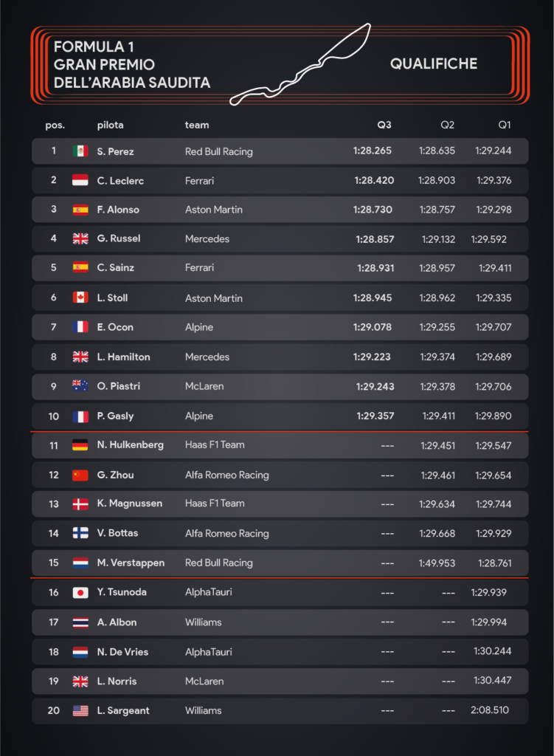This screenshot has height=756, width=554.
Task: Select the Japanese flag beside Y. Tsunoda
Action: click(x=80, y=593)
